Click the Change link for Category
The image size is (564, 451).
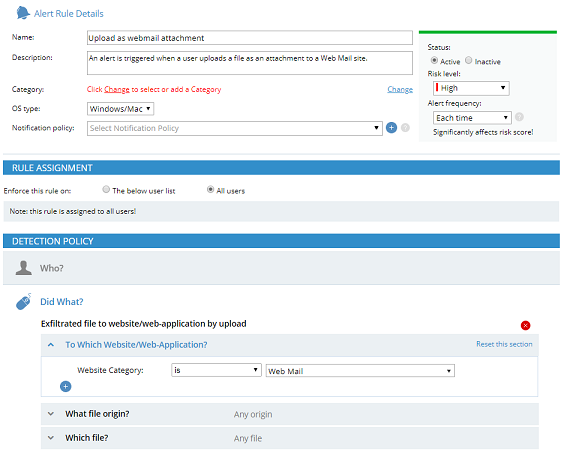[400, 89]
